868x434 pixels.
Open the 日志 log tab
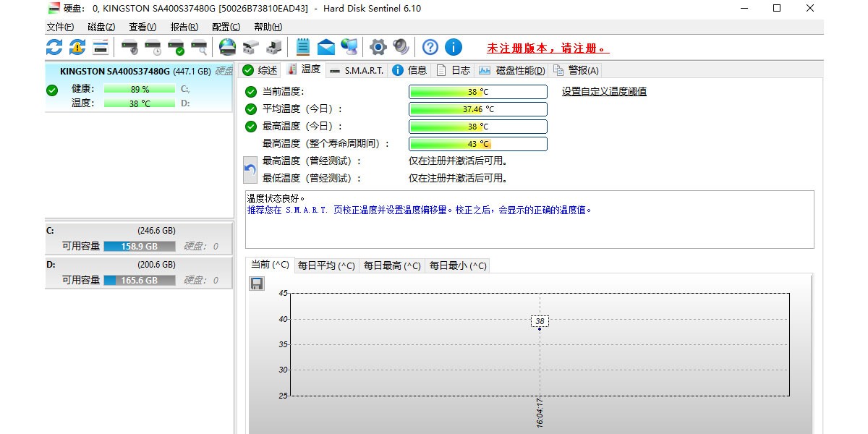coord(453,70)
